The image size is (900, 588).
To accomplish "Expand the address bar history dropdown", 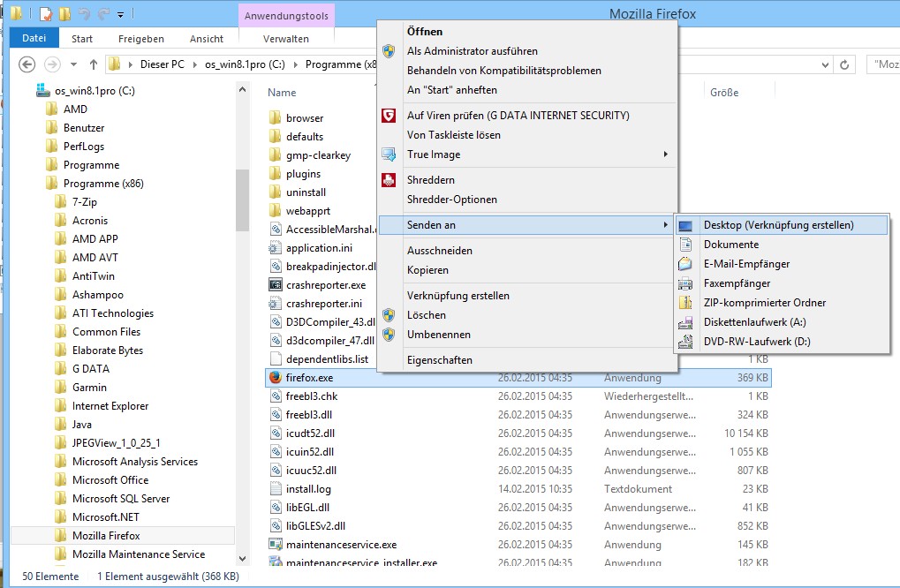I will coord(825,64).
